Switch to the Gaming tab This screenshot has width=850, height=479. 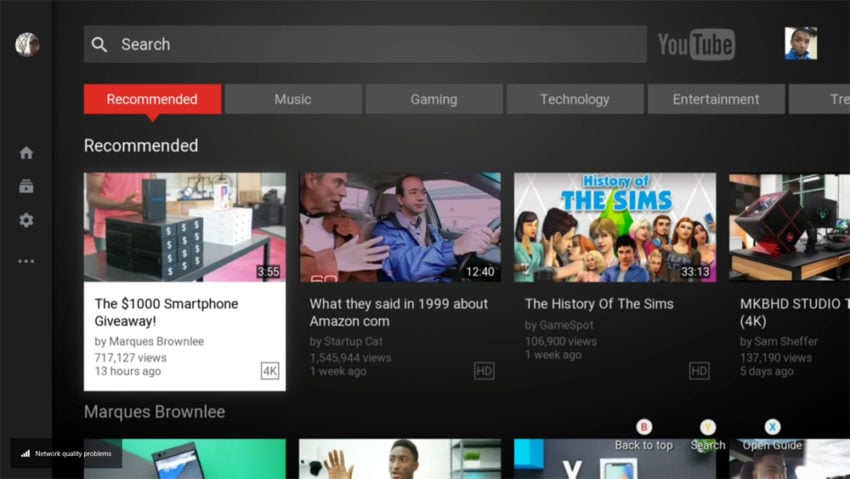point(434,99)
